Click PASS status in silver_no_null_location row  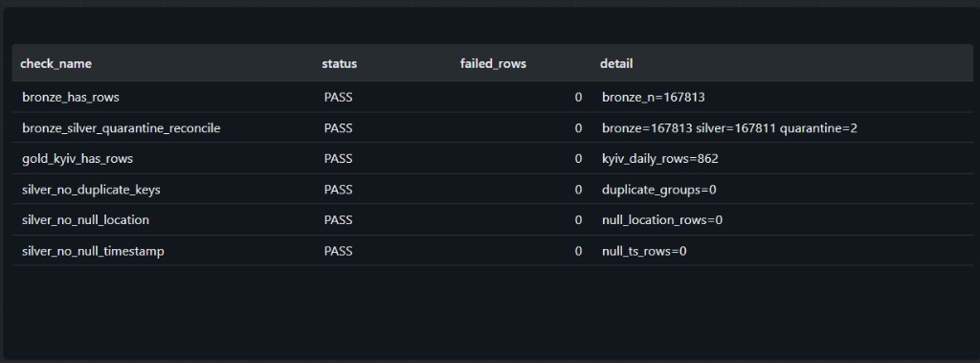[x=338, y=220]
